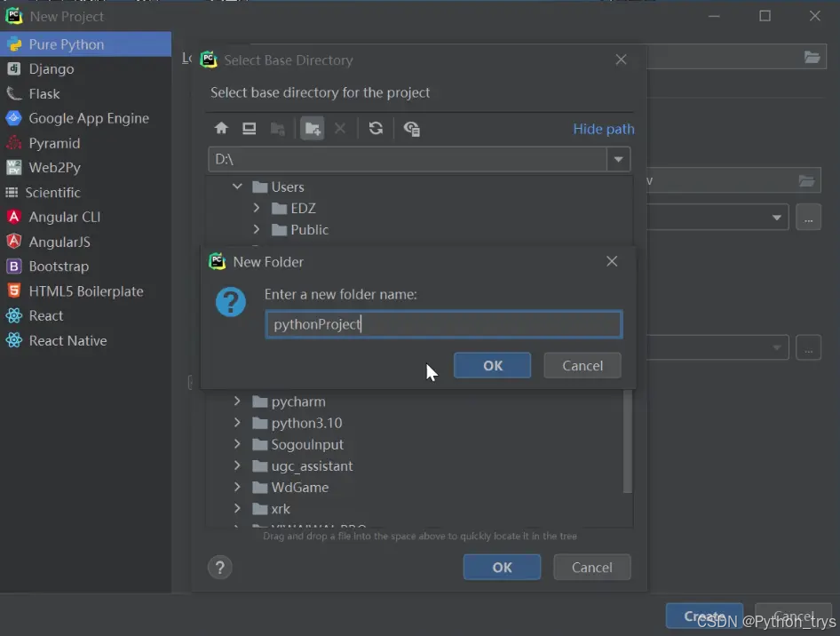Click the D:\ path input field
The width and height of the screenshot is (840, 636).
(408, 159)
